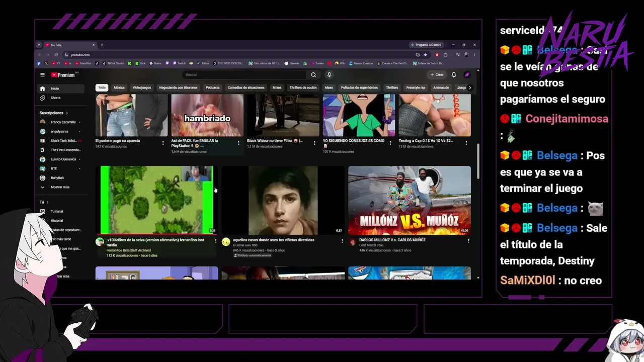The height and width of the screenshot is (362, 644).
Task: Open the BaityBait subscription
Action: click(61, 178)
